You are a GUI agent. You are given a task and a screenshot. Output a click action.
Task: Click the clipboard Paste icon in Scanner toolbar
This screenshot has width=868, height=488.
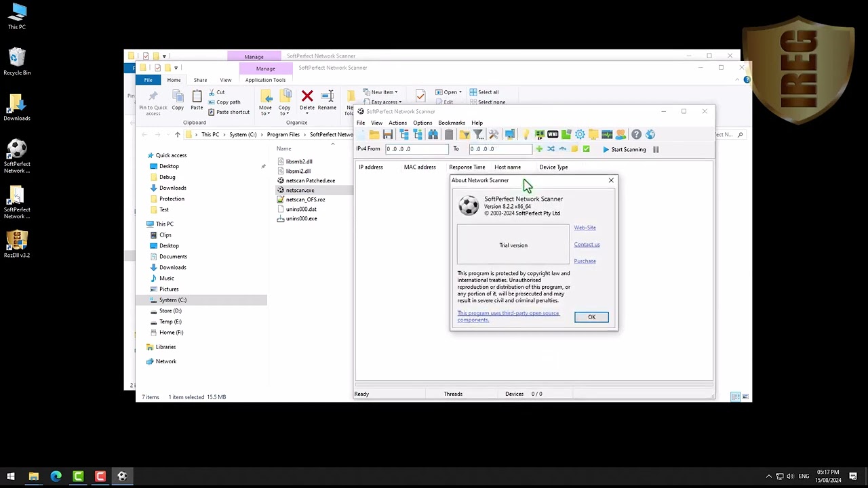pos(449,134)
